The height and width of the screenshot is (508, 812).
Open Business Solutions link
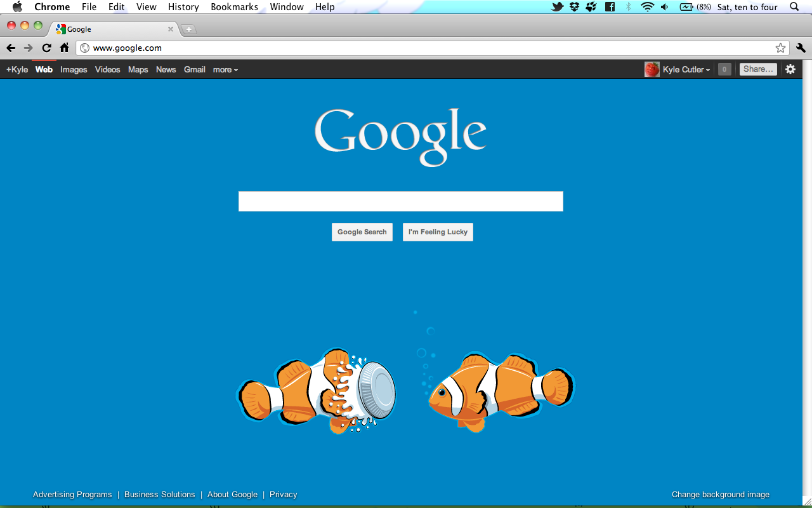click(x=160, y=495)
